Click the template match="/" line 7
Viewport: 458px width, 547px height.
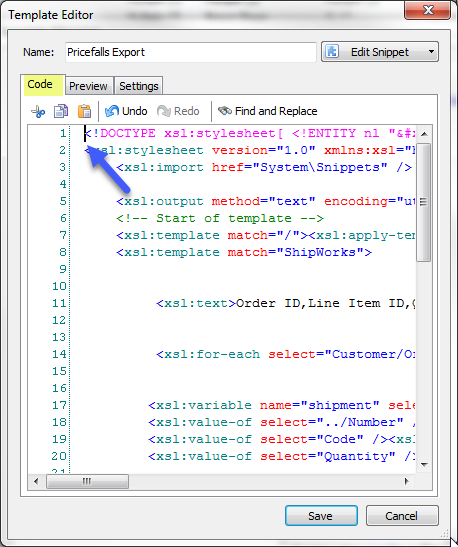click(x=265, y=235)
